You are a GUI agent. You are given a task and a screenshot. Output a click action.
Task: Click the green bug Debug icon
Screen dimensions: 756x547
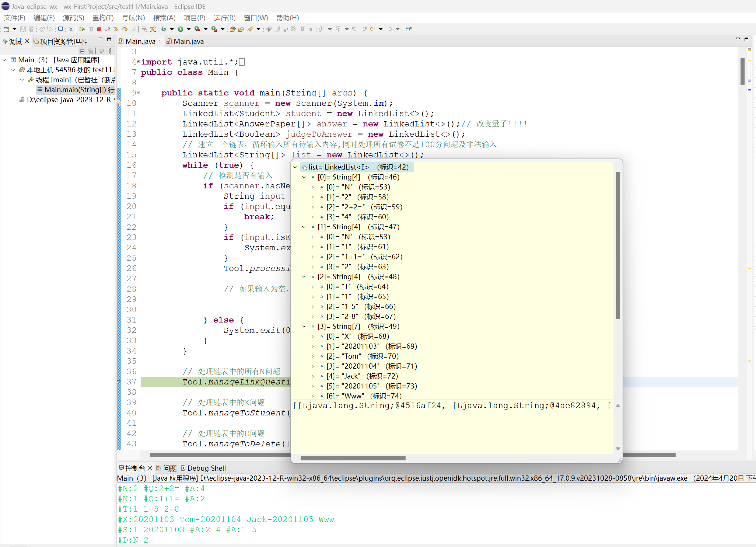coord(164,29)
